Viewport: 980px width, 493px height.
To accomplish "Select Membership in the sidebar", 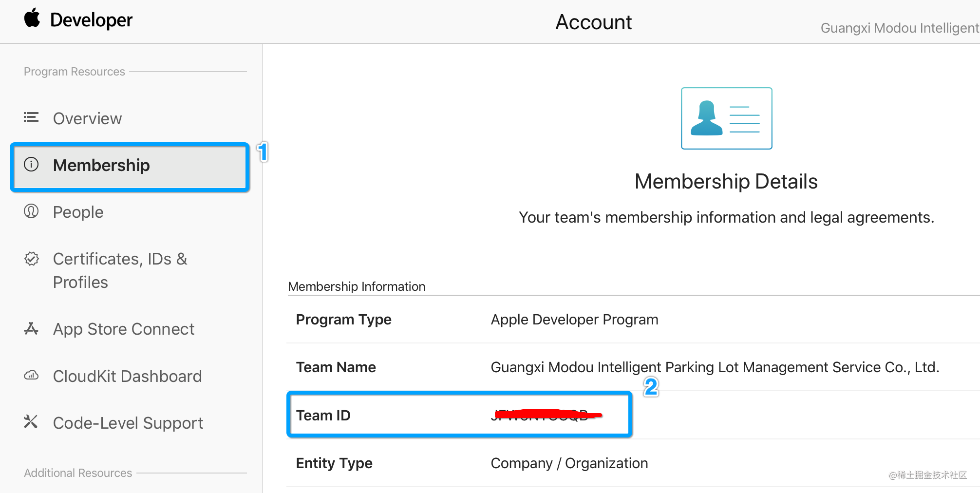I will point(130,167).
